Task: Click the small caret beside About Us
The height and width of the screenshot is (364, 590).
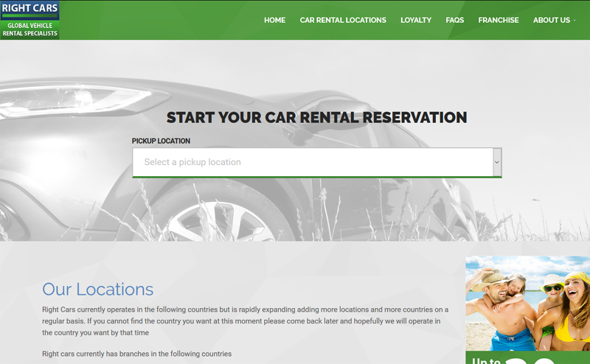Action: 575,21
